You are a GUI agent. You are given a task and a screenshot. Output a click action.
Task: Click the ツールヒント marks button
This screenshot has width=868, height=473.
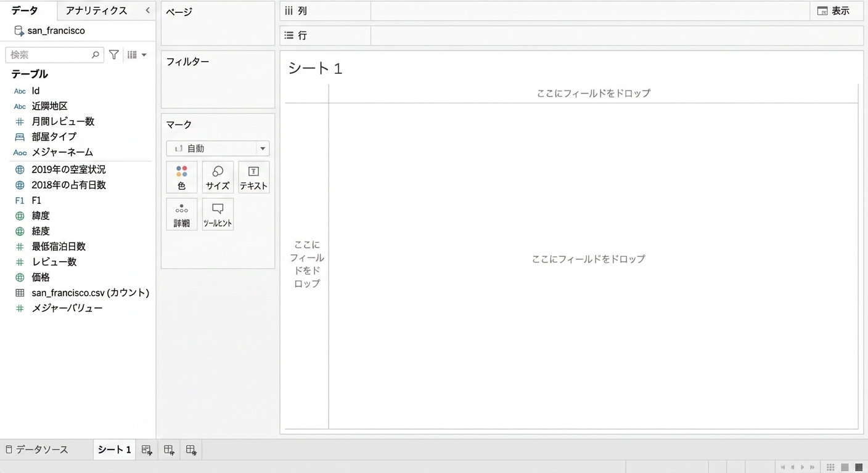218,214
